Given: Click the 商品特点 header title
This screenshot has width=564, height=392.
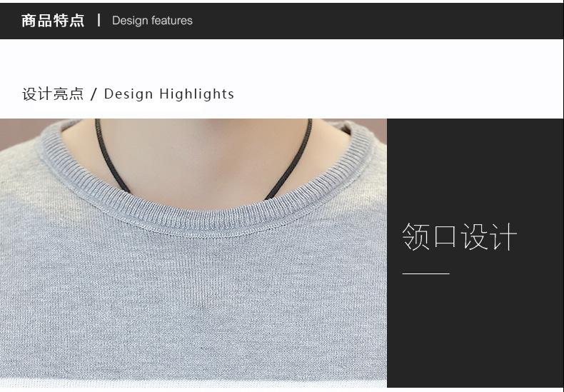Looking at the screenshot, I should 53,21.
